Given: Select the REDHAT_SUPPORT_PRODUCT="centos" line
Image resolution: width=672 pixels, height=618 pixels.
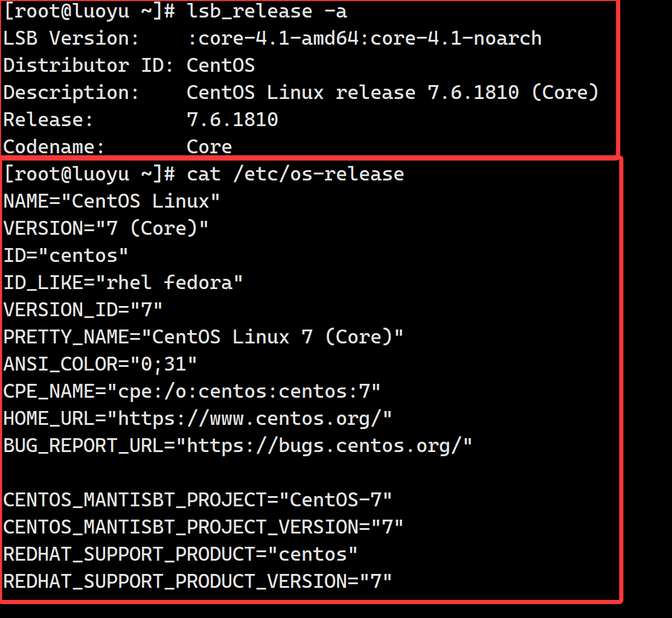Looking at the screenshot, I should [181, 555].
